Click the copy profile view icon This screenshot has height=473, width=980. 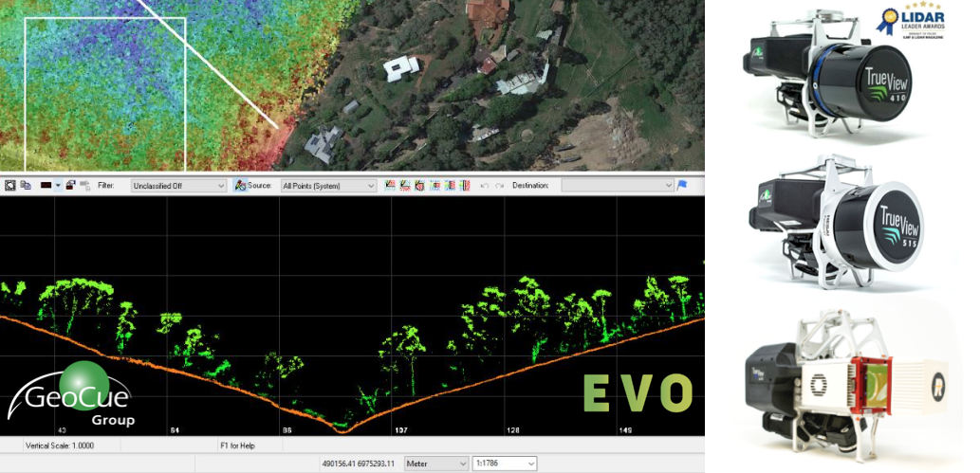pos(26,186)
